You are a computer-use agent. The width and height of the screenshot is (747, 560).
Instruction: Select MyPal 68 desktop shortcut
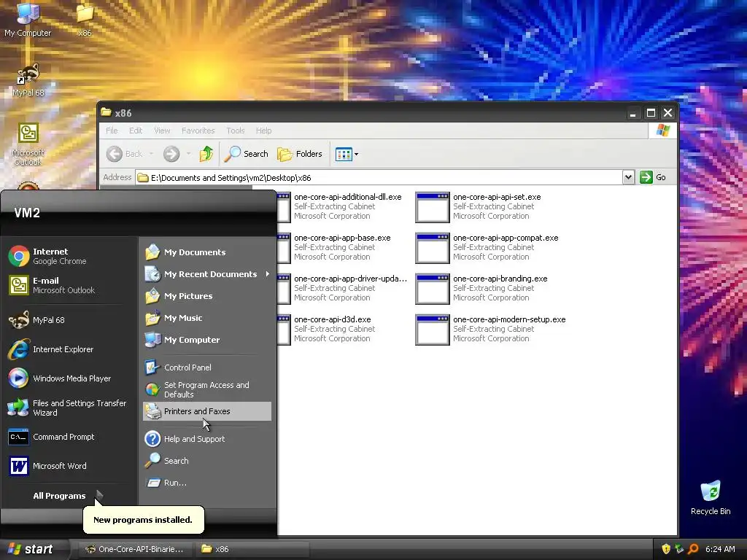[28, 79]
